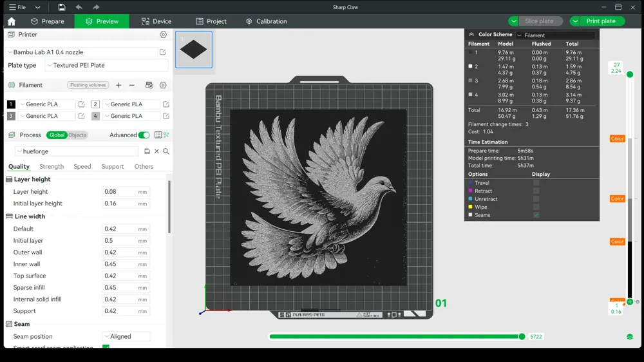Click the Initial layer height field
Image resolution: width=644 pixels, height=362 pixels.
[126, 204]
